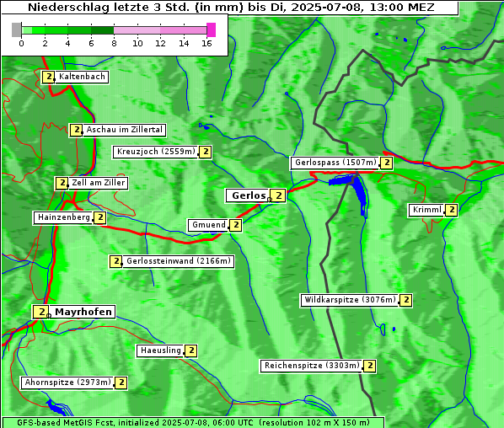Click the Krimml label
Viewport: 504px width, 428px height.
pyautogui.click(x=426, y=210)
